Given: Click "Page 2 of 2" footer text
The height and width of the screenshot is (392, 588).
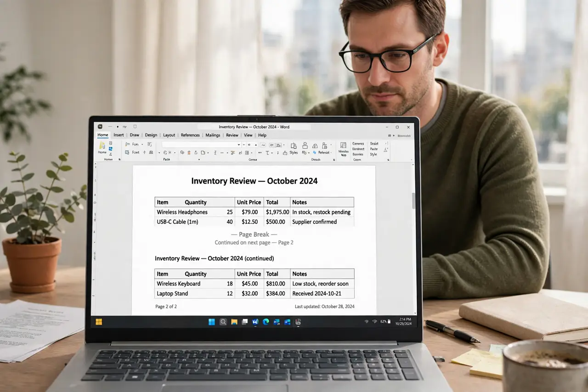Looking at the screenshot, I should point(166,306).
